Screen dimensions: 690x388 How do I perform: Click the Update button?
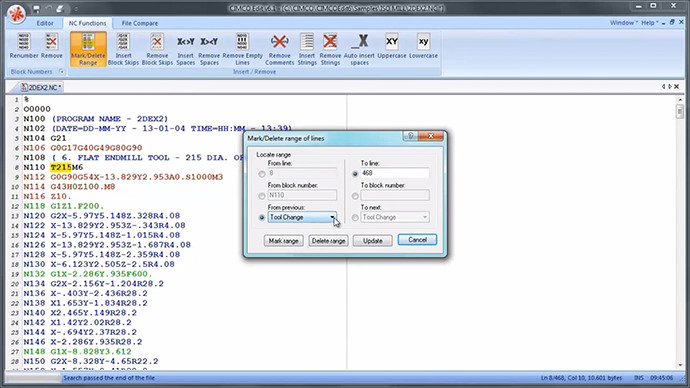click(373, 241)
